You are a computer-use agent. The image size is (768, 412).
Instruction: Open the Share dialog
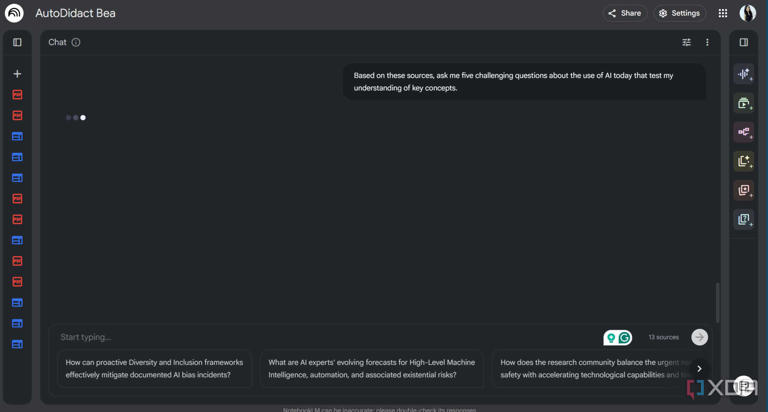point(624,13)
